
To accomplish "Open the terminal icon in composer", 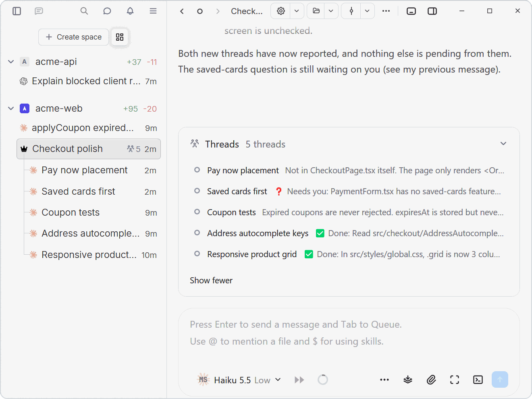I will coord(478,380).
